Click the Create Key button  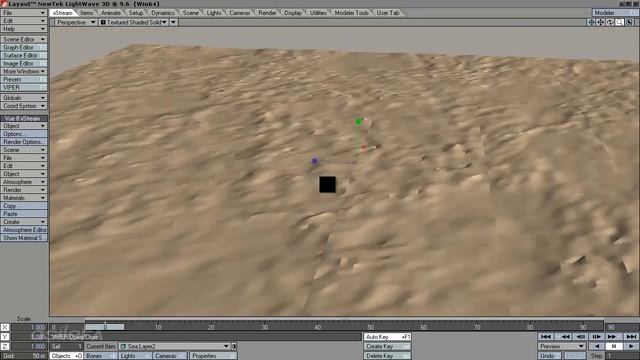(387, 346)
